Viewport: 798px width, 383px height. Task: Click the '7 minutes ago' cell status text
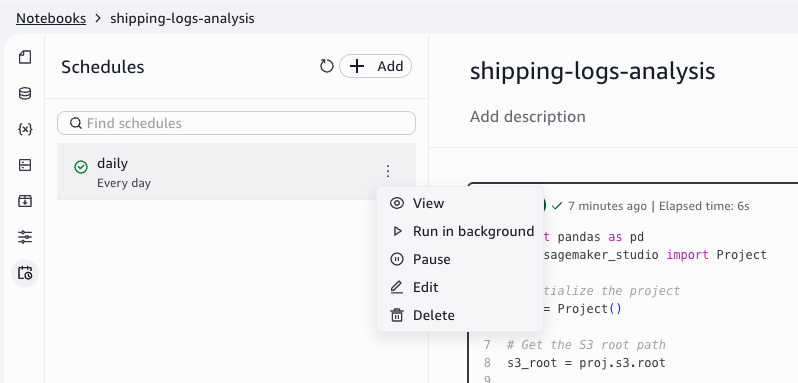[x=607, y=206]
